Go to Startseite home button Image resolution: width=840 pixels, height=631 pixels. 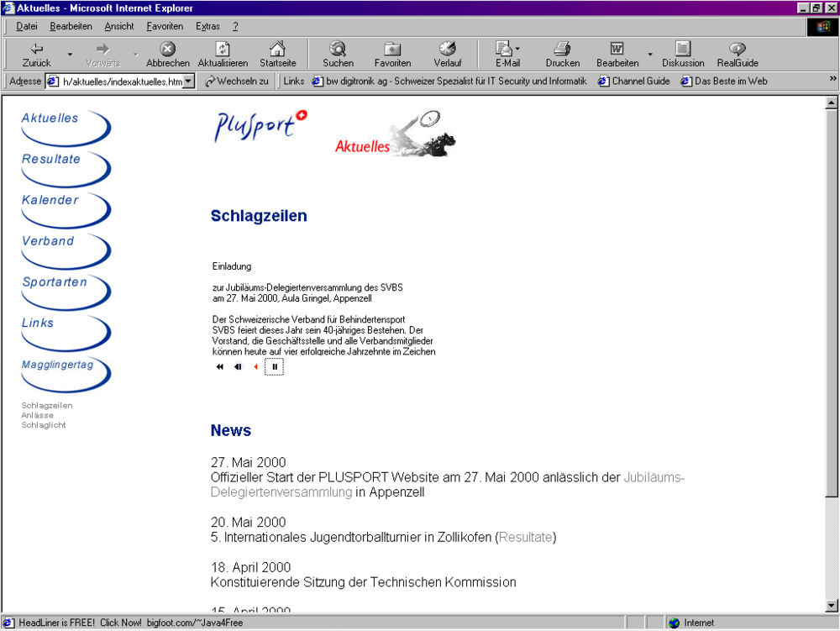point(277,55)
